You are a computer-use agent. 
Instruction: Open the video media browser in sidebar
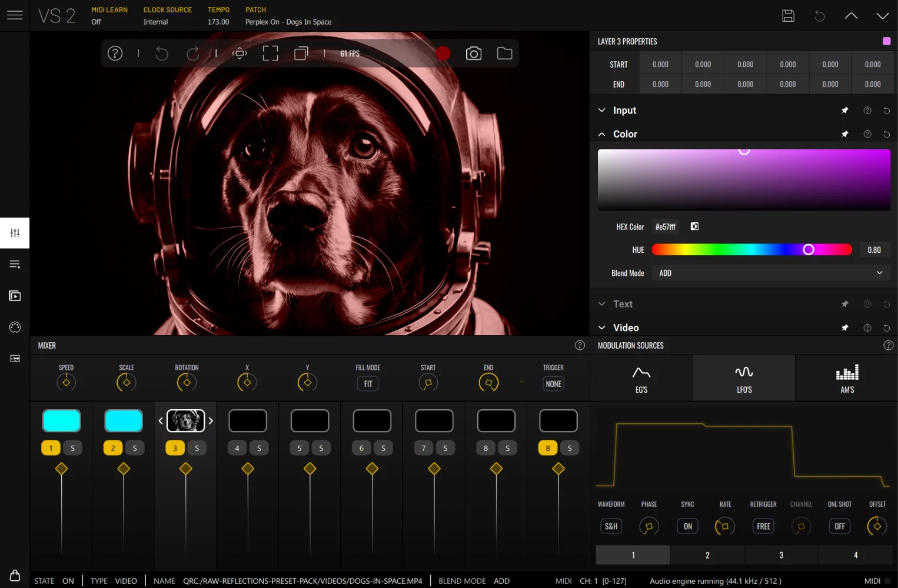pyautogui.click(x=15, y=296)
